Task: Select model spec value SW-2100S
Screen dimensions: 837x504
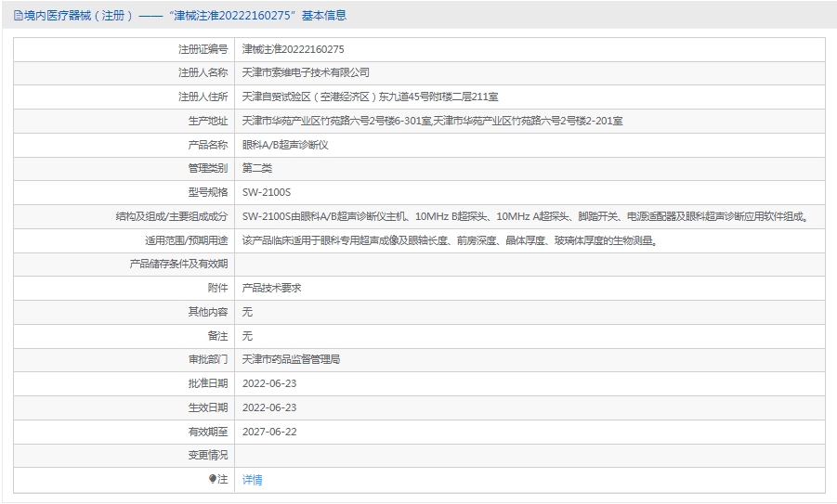Action: click(x=267, y=192)
